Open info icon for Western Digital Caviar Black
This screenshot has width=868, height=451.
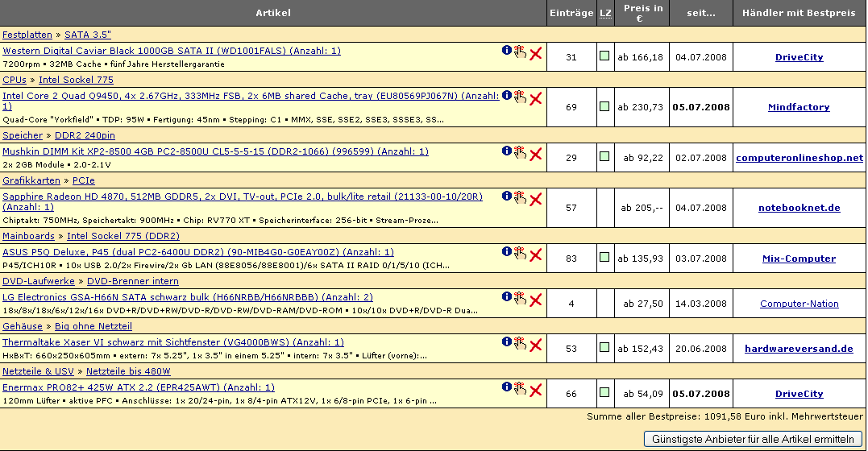coord(506,51)
